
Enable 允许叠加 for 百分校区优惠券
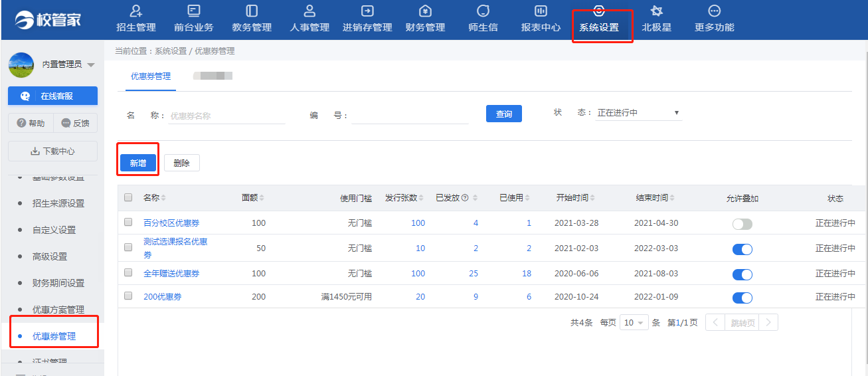click(742, 224)
